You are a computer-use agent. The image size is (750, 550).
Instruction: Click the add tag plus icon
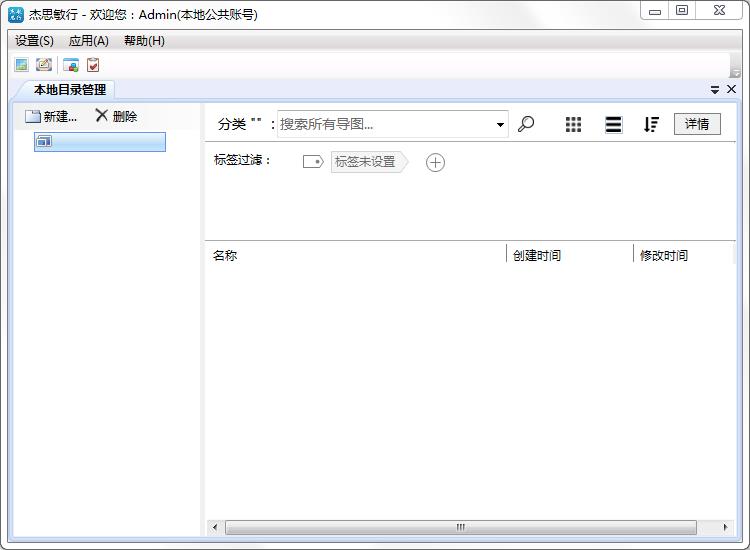[x=435, y=162]
